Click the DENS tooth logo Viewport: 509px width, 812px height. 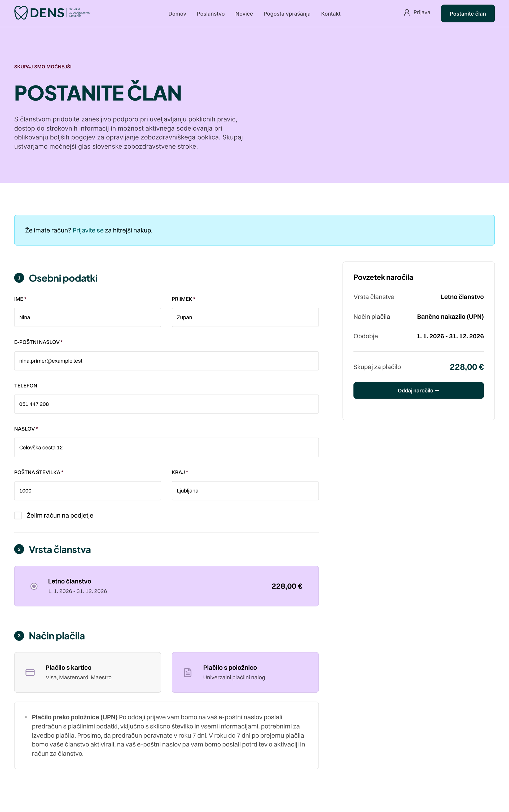click(20, 13)
